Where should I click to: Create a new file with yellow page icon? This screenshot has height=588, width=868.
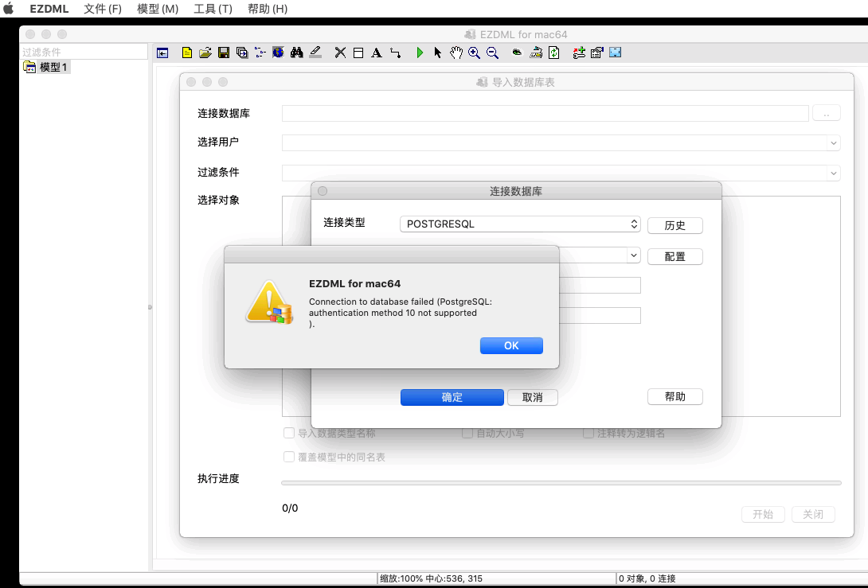[x=187, y=53]
